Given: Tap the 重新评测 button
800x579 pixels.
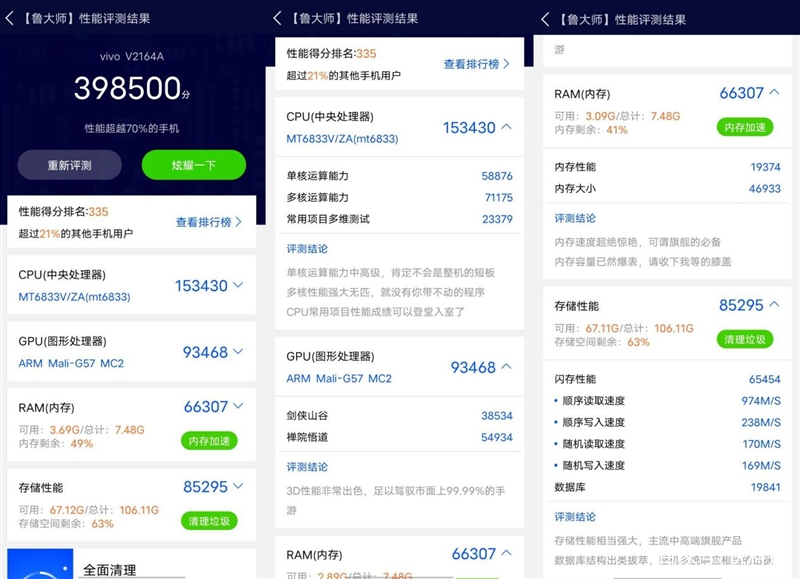Looking at the screenshot, I should 69,165.
